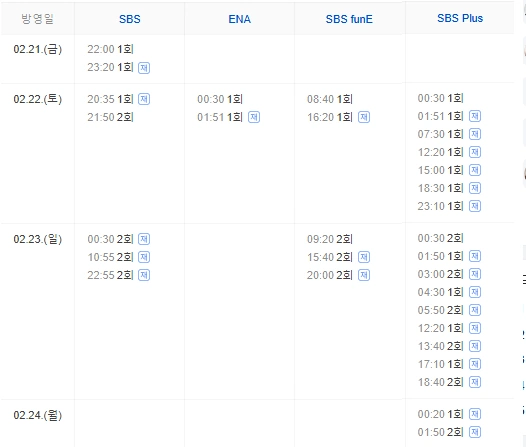The height and width of the screenshot is (447, 526).
Task: Click the rerun icon beside SBS Plus 03:00 2회
Action: [x=475, y=274]
